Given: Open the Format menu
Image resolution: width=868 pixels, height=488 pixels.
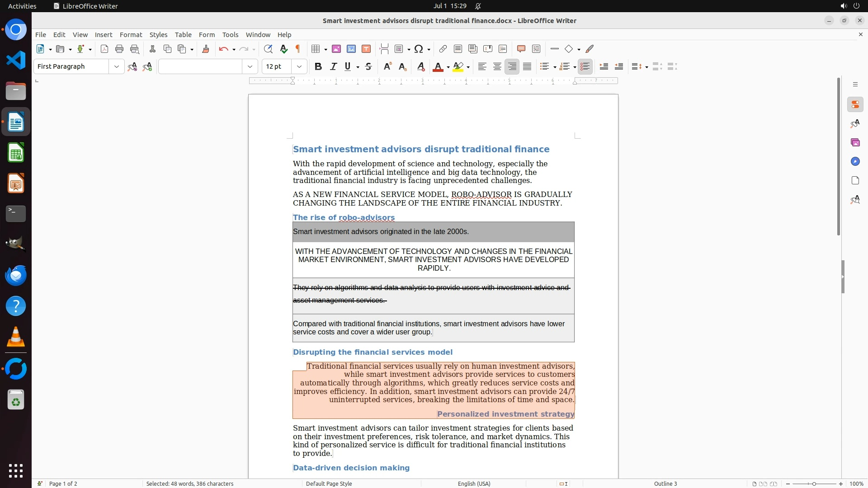Looking at the screenshot, I should click(131, 35).
